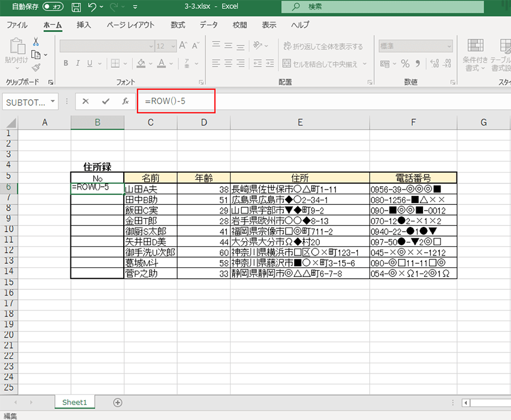
Task: Toggle the AutoSave switch
Action: 53,6
